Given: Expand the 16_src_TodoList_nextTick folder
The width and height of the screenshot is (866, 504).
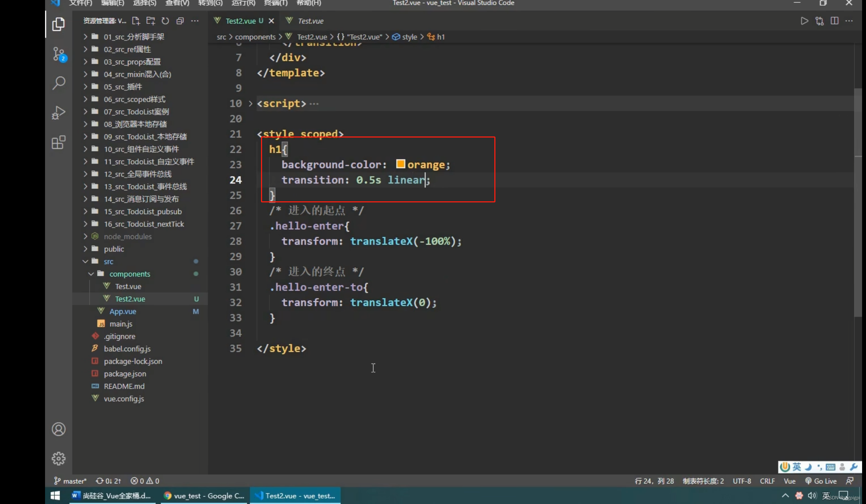Looking at the screenshot, I should tap(140, 224).
